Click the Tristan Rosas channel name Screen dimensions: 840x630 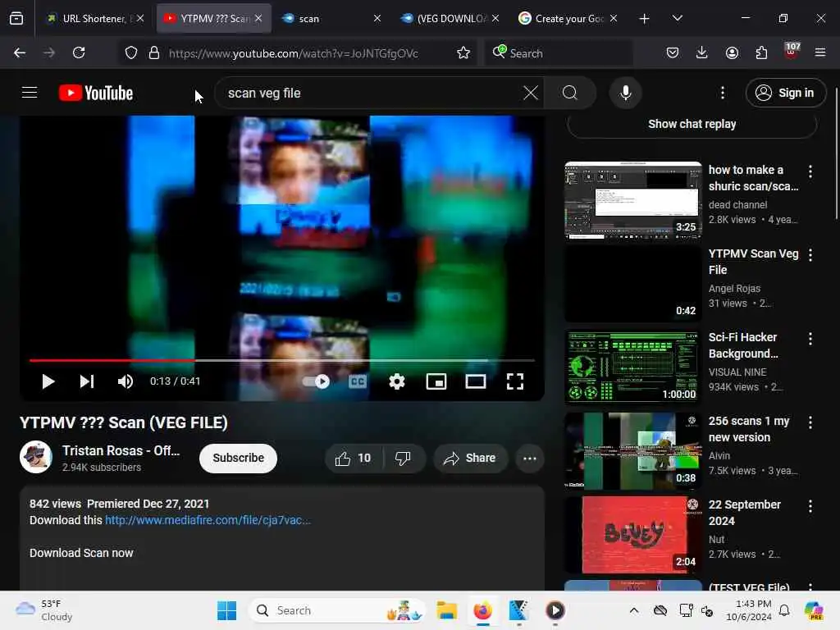pos(121,450)
